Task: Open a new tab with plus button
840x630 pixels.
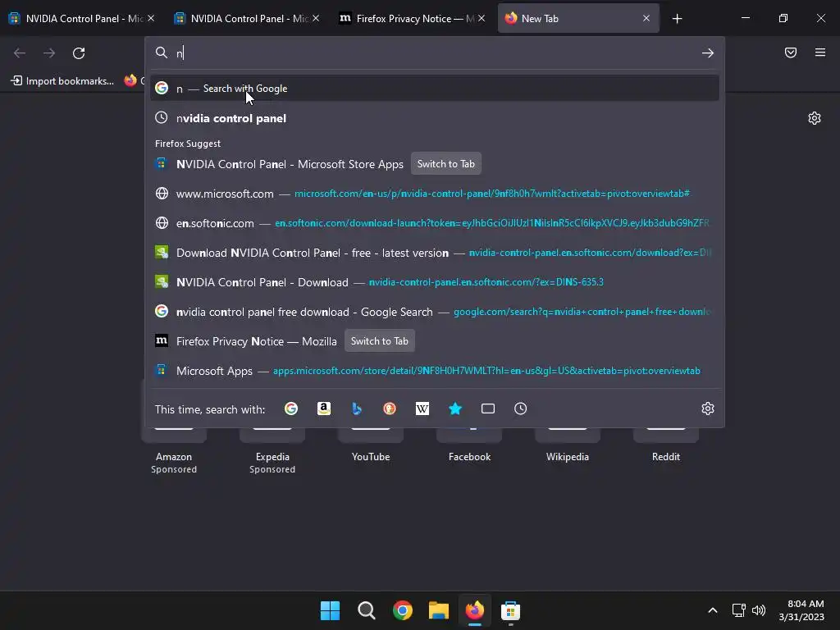Action: point(677,19)
